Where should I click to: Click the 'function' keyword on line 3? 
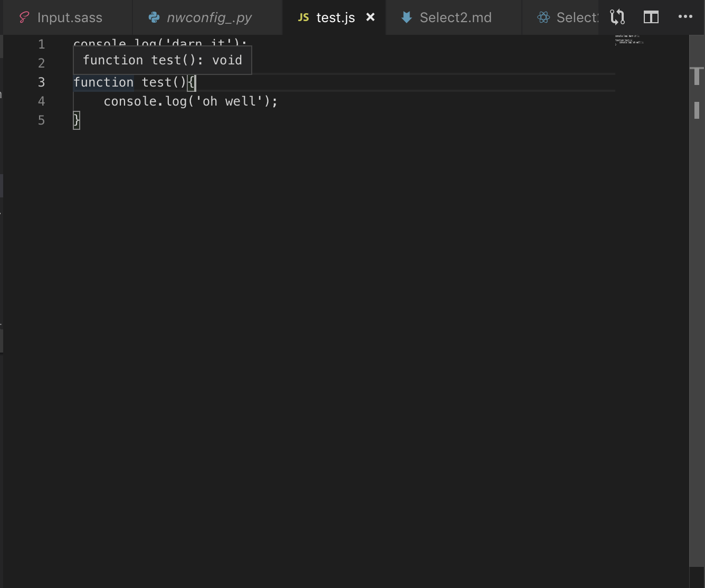103,82
